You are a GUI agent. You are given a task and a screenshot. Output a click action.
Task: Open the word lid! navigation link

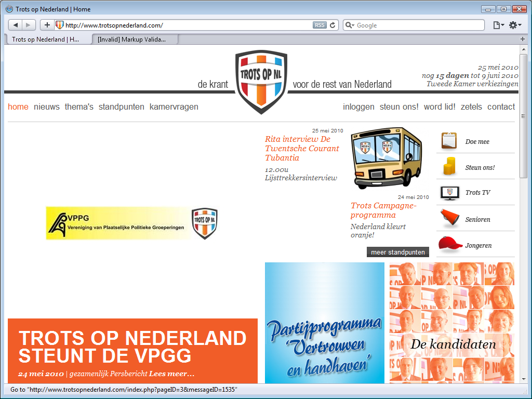(x=440, y=107)
